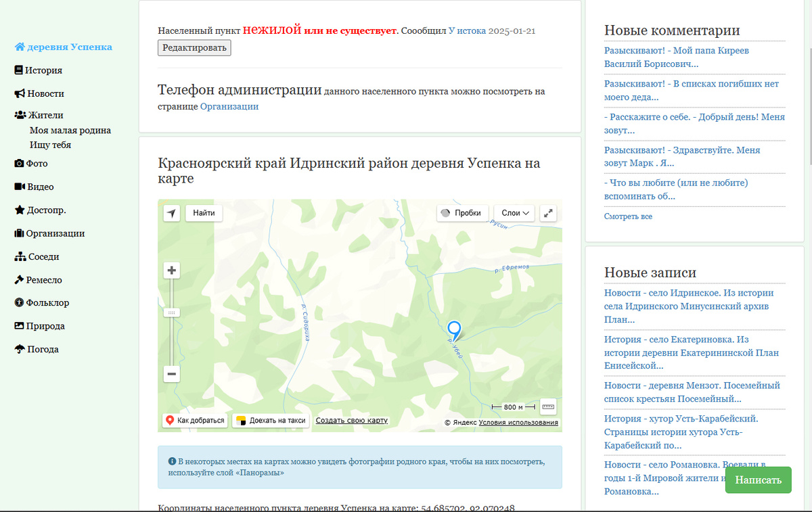Open the Видео menu item

(41, 187)
